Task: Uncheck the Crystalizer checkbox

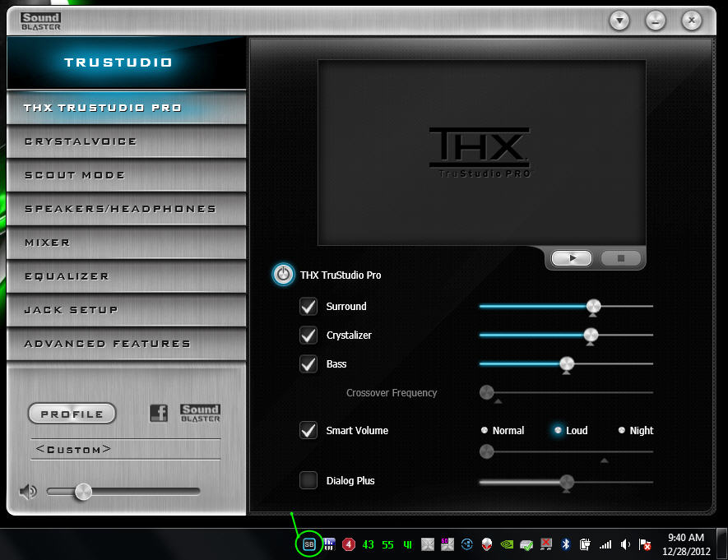Action: [308, 335]
